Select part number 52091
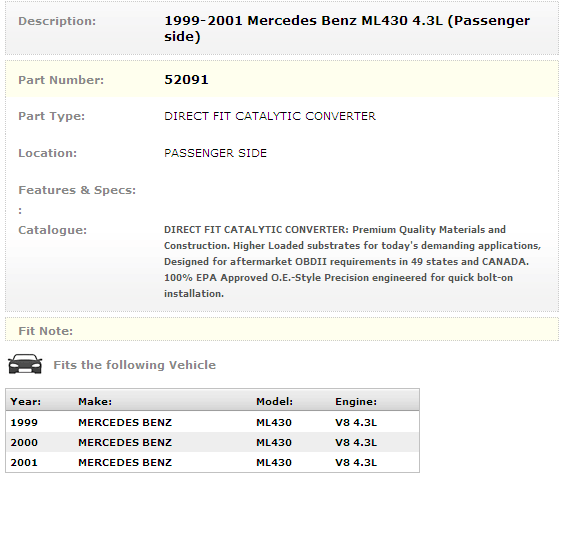 [x=186, y=80]
